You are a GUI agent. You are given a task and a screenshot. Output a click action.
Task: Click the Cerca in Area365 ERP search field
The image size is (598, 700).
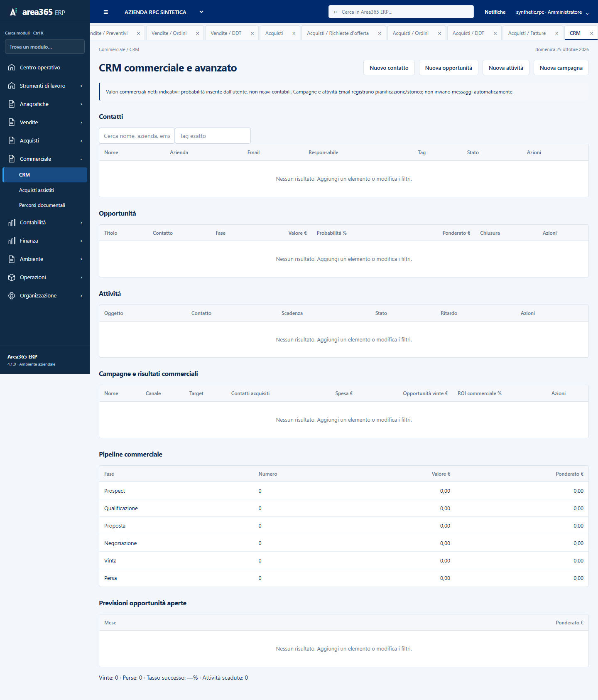point(401,12)
